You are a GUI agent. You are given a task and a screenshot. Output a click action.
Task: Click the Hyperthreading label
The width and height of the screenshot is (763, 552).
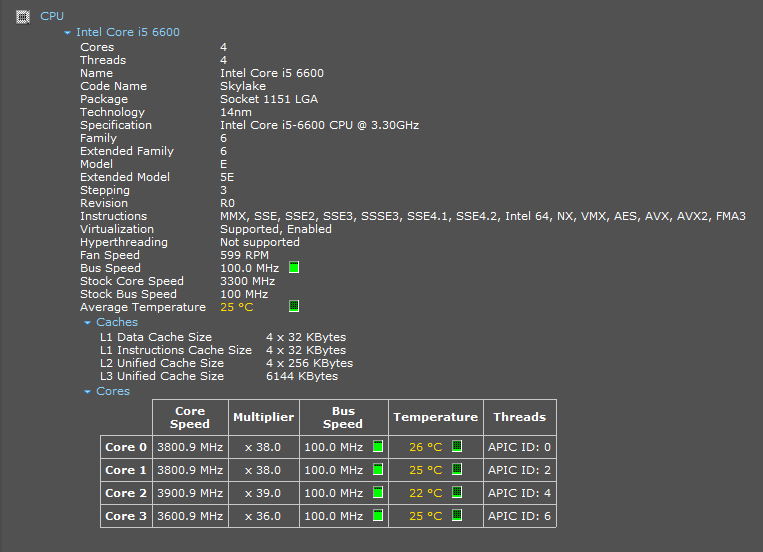(124, 242)
